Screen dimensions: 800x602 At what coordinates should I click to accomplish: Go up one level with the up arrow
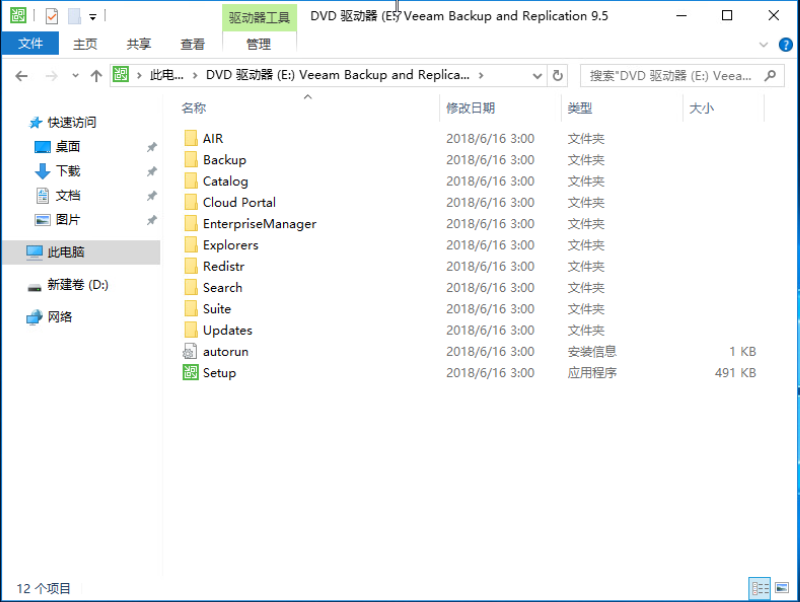(96, 76)
